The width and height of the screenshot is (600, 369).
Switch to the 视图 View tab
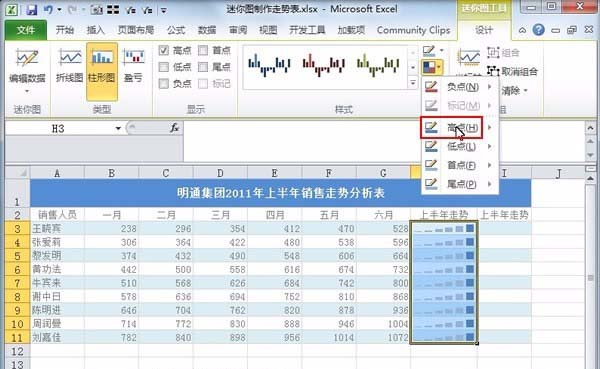[268, 30]
